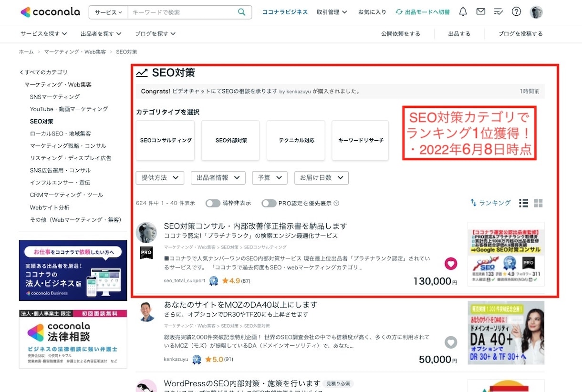Open the サービス search type dropdown
Viewport: 582px width, 392px height.
(x=108, y=12)
